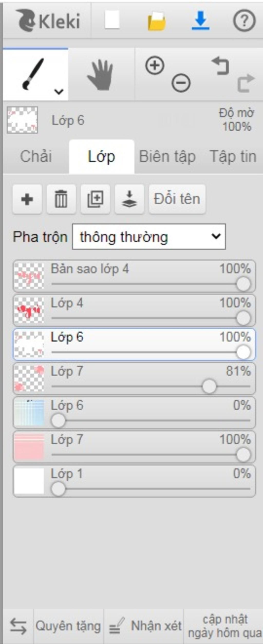Image resolution: width=263 pixels, height=644 pixels.
Task: Undo the last action
Action: coord(220,66)
